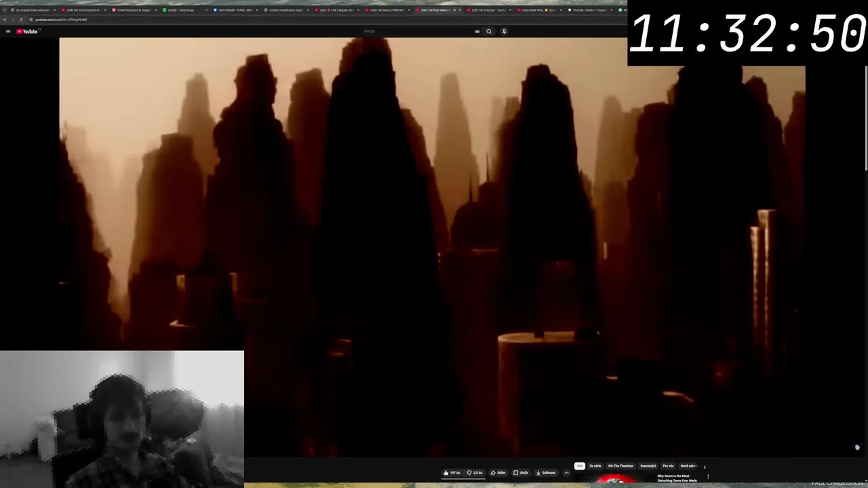
Task: Dislike the video with thumbs down
Action: [x=475, y=472]
